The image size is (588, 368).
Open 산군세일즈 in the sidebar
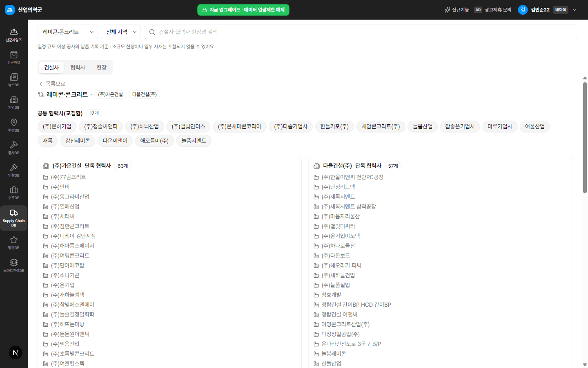[x=14, y=35]
